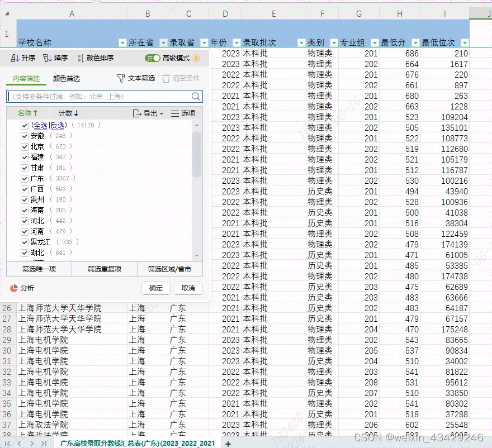The height and width of the screenshot is (448, 492).
Task: Go to first sheet navigation arrow
Action: (7, 444)
